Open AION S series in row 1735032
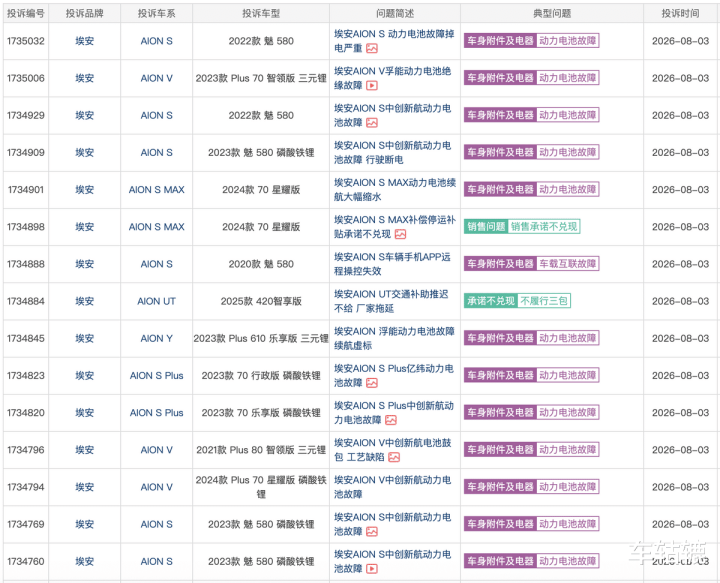This screenshot has height=583, width=720. click(x=157, y=41)
